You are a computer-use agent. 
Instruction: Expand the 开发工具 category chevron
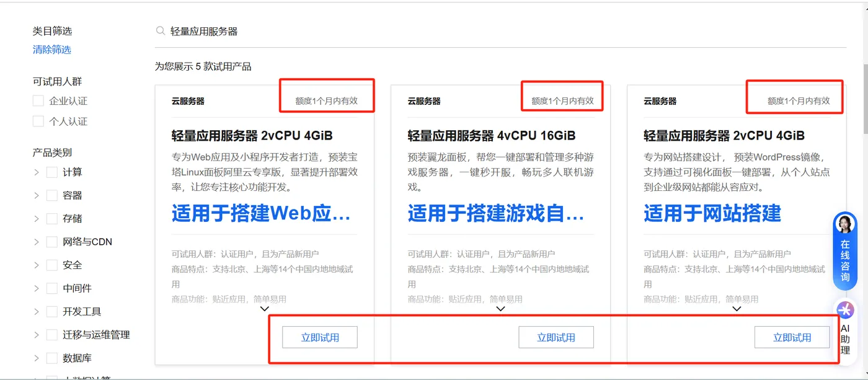pyautogui.click(x=37, y=312)
